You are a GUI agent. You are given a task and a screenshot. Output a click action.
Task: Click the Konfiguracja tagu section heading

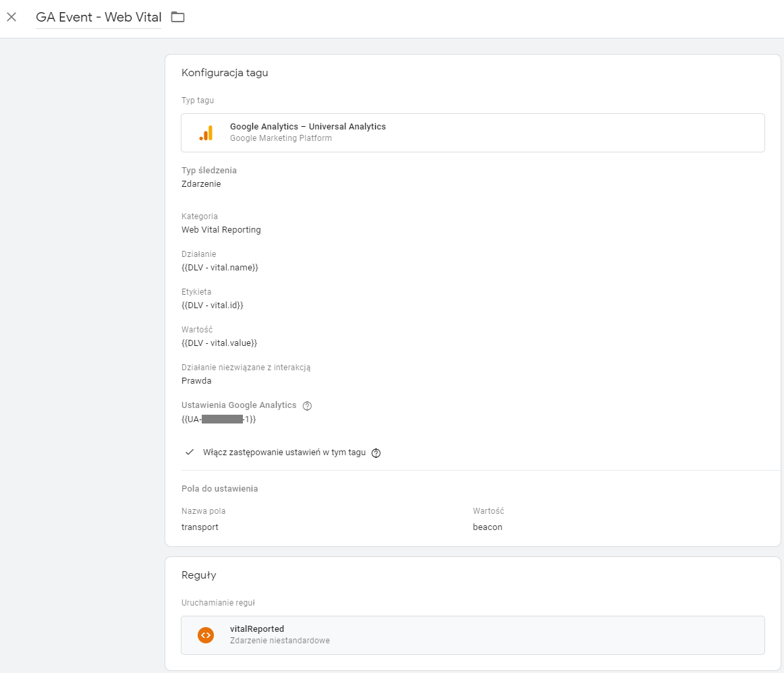coord(225,73)
